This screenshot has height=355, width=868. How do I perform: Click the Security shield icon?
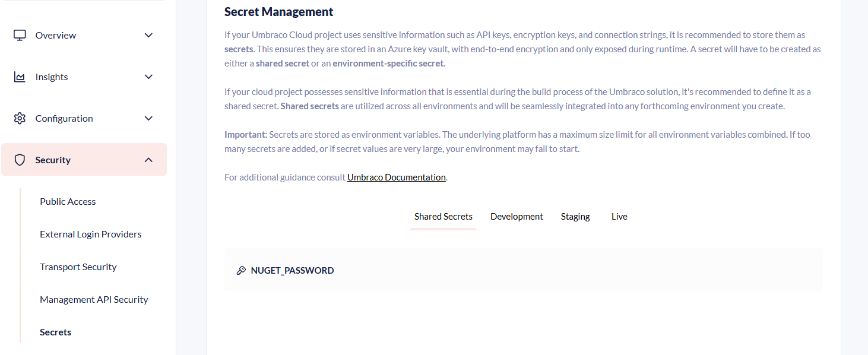tap(20, 160)
